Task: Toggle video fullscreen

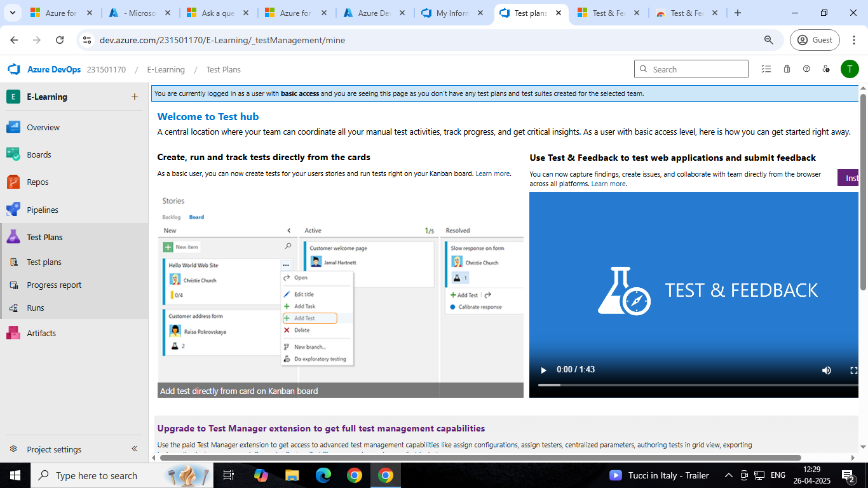Action: tap(854, 370)
